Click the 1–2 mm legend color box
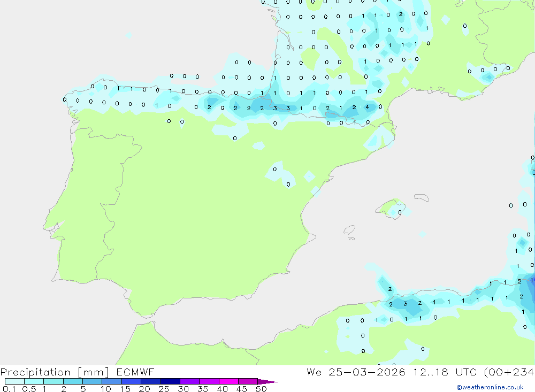The height and width of the screenshot is (392, 535). [53, 381]
